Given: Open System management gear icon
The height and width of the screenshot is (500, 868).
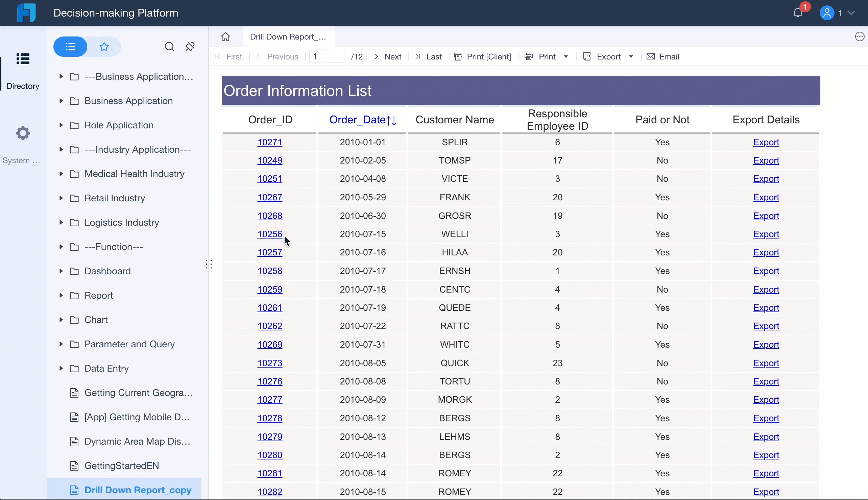Looking at the screenshot, I should 23,133.
